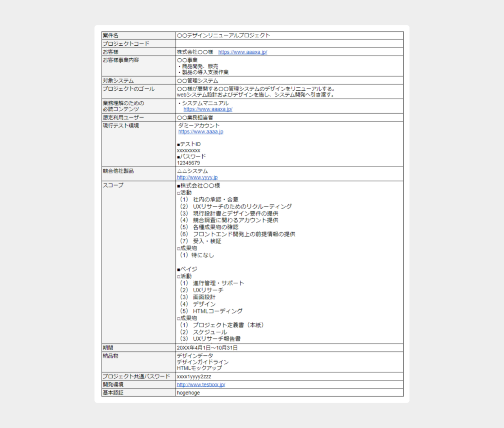Select the プロジェクトのゴール label
The height and width of the screenshot is (428, 504).
tap(129, 89)
